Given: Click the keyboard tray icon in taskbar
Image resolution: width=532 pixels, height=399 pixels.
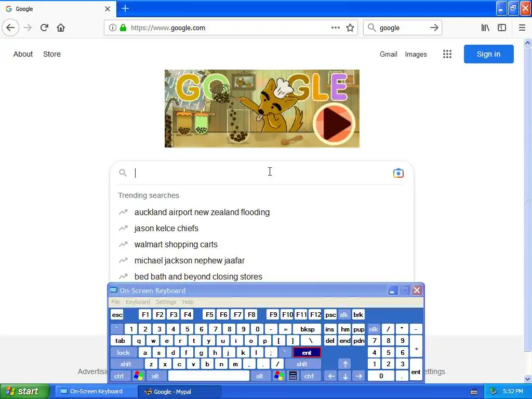Looking at the screenshot, I should tap(474, 392).
